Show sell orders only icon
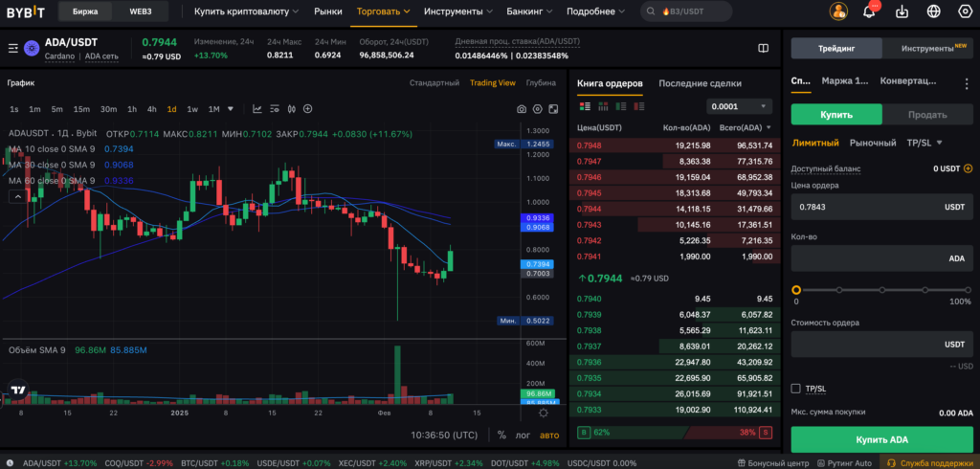Viewport: 980px width, 469px height. point(638,106)
